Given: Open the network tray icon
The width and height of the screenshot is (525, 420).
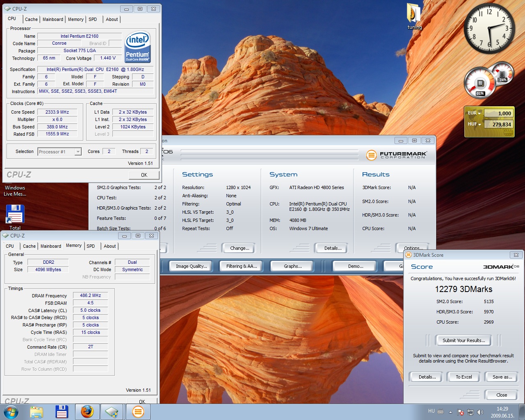Looking at the screenshot, I should tap(470, 412).
